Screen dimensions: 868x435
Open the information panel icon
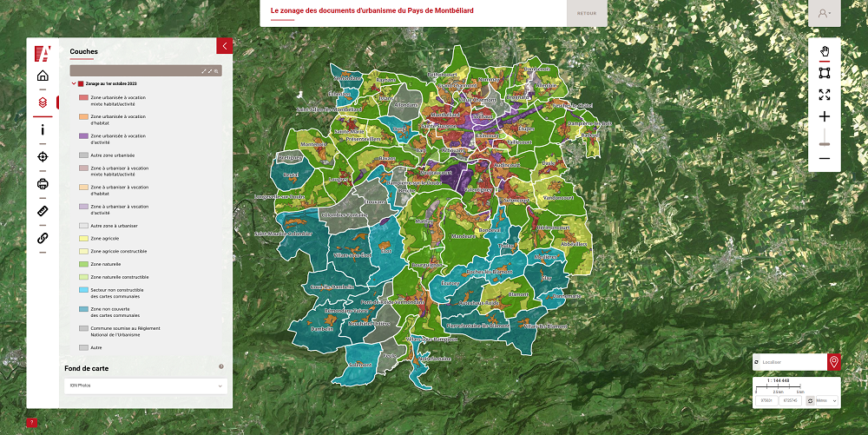43,129
